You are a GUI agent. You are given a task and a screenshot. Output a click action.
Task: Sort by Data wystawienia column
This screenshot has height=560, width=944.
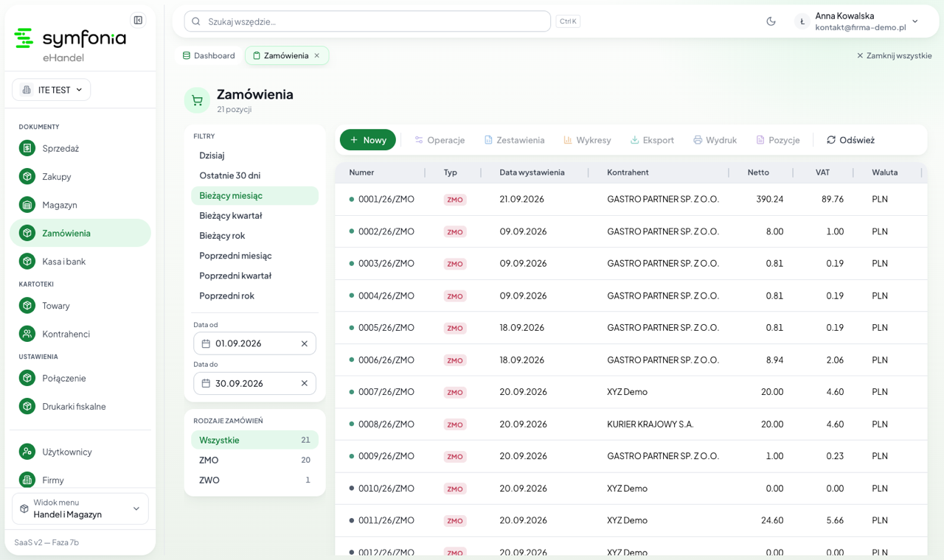(x=532, y=172)
